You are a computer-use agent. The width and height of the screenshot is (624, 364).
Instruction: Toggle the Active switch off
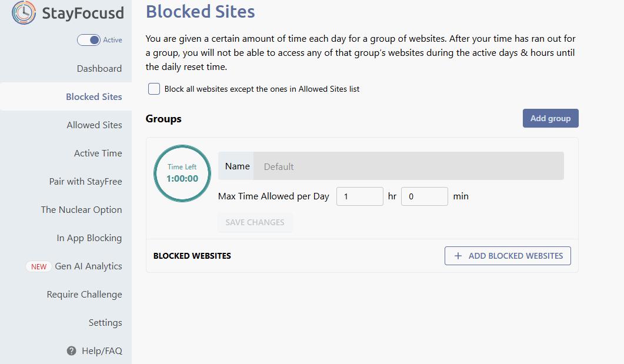coord(89,40)
